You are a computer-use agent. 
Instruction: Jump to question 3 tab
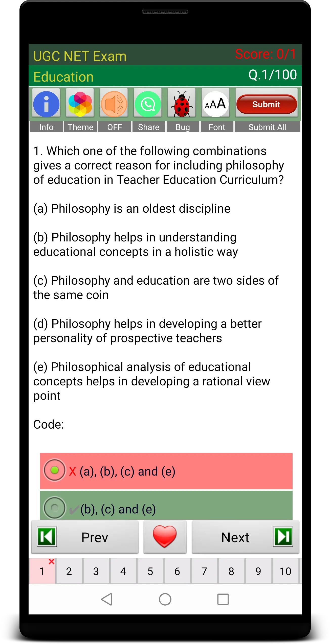pyautogui.click(x=96, y=571)
